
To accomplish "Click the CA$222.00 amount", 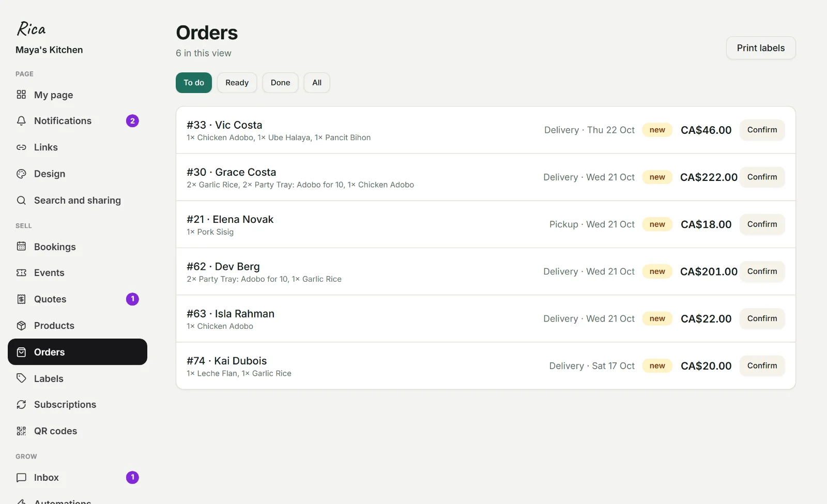I will 709,177.
